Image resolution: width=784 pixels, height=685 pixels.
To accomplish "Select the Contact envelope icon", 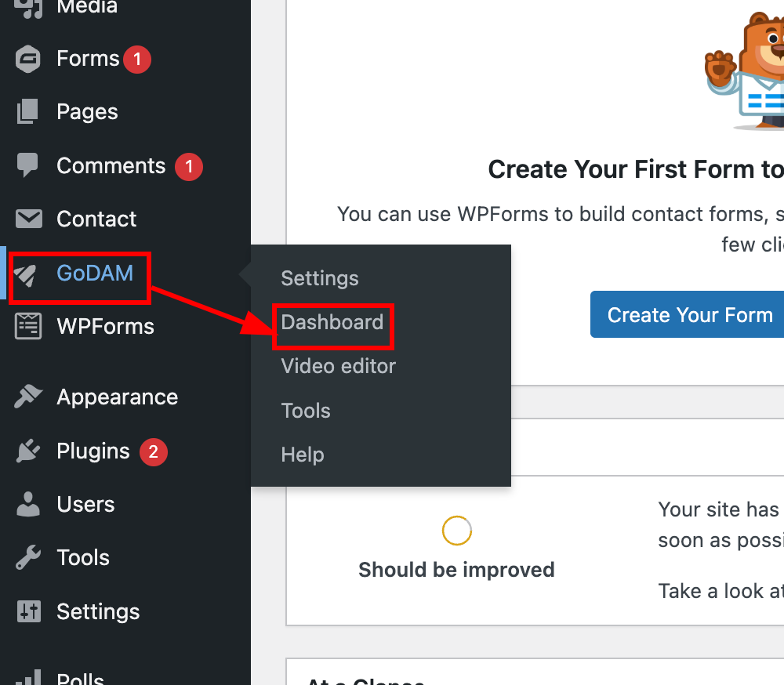I will click(29, 219).
